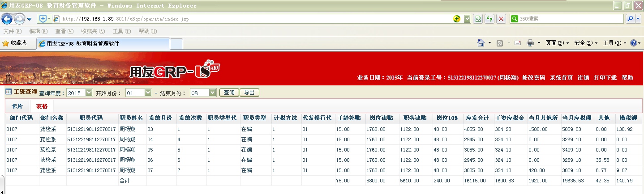Open the 帮助(H) menu in menu bar
The height and width of the screenshot is (194, 644).
tap(148, 31)
